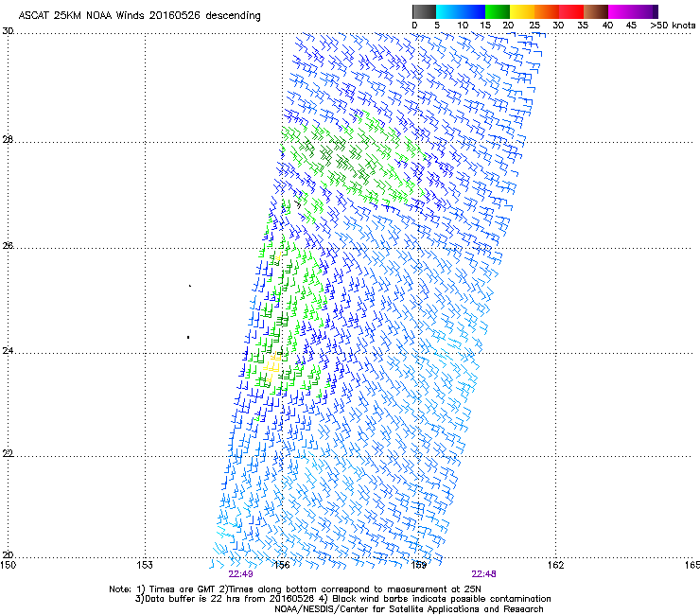Screen dimensions: 700x615
Task: Click the latitude label '26'
Action: [x=8, y=245]
